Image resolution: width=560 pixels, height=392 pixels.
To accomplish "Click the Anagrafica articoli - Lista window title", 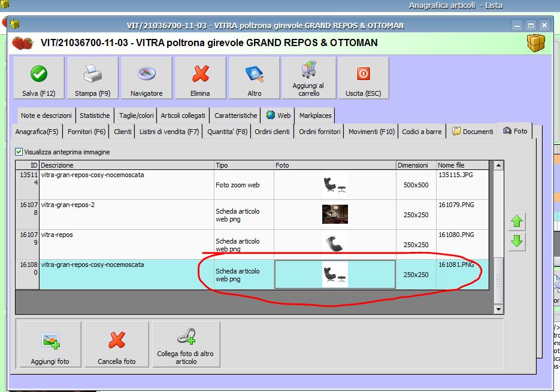I will coord(456,5).
